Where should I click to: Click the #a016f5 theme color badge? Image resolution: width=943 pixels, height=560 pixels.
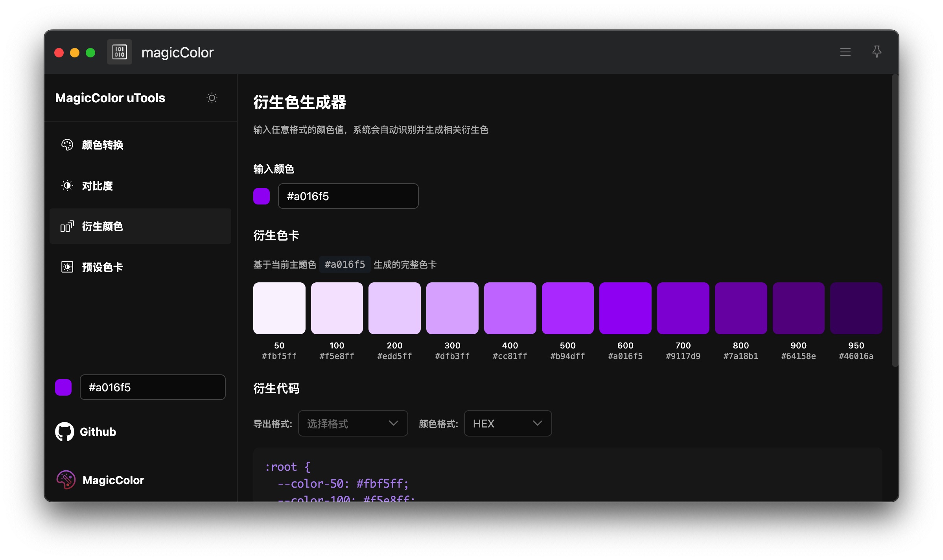[x=345, y=264]
